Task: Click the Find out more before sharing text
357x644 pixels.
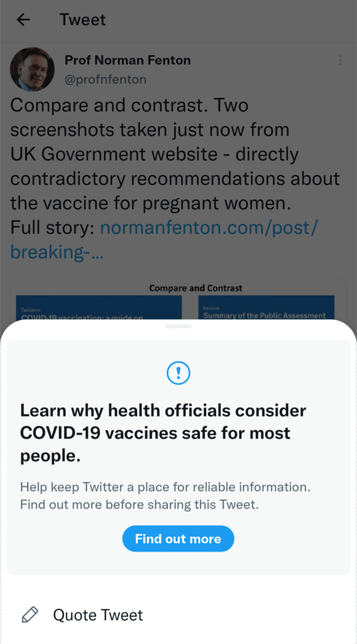Action: [x=140, y=504]
